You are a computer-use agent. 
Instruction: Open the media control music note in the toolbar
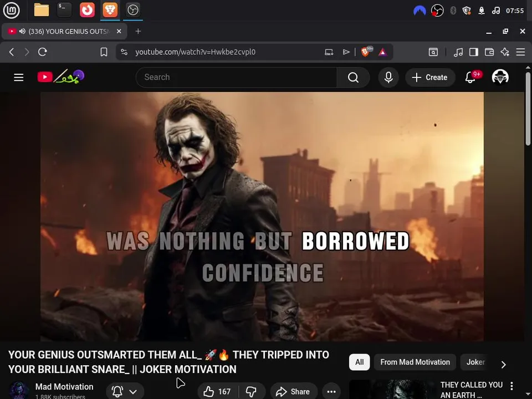(458, 52)
